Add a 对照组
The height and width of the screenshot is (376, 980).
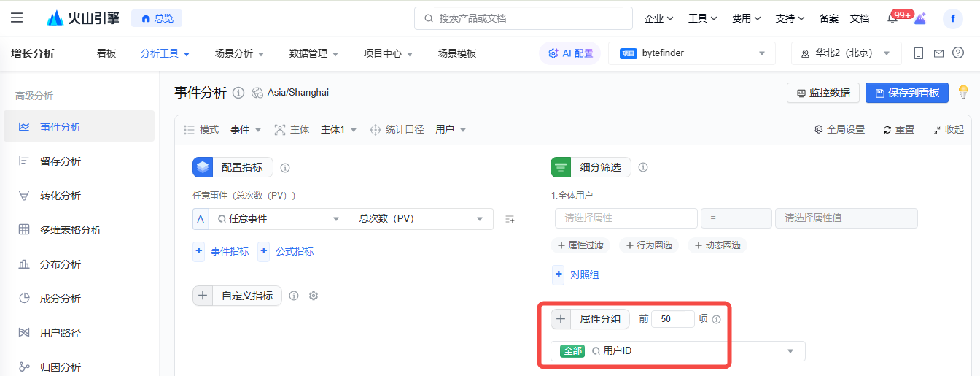pyautogui.click(x=576, y=275)
